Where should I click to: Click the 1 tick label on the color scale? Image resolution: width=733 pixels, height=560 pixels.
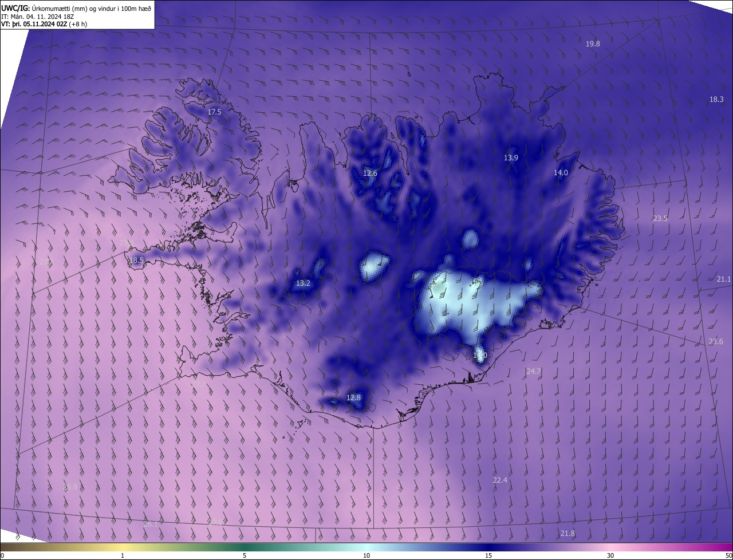click(123, 556)
